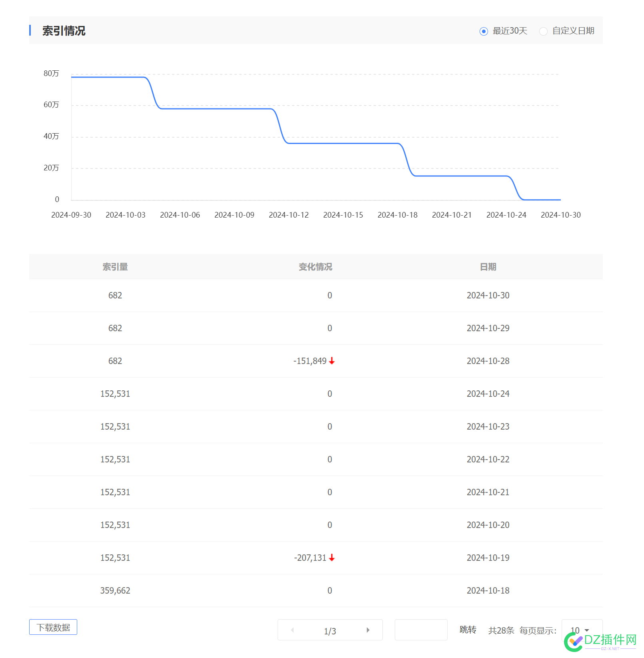Click the 共28条 total count text
The image size is (644, 658).
(501, 630)
